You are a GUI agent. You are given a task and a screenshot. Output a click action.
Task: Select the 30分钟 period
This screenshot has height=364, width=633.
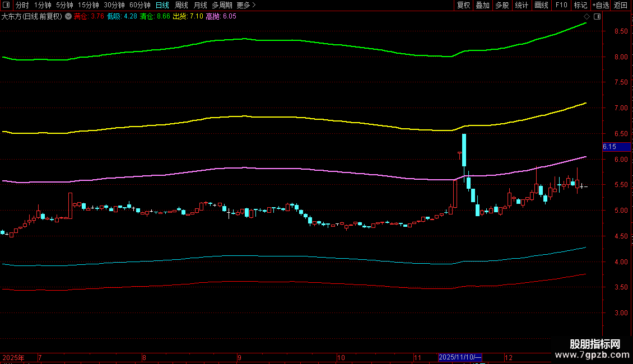(x=114, y=5)
